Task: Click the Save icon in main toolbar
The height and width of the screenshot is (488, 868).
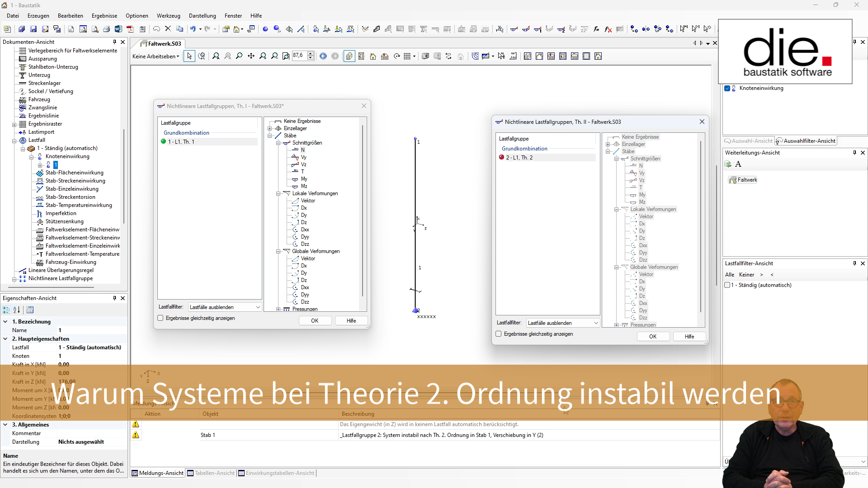Action: pos(33,29)
